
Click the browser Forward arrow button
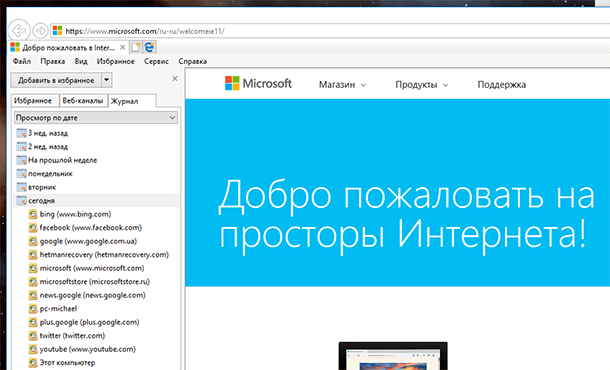click(40, 30)
